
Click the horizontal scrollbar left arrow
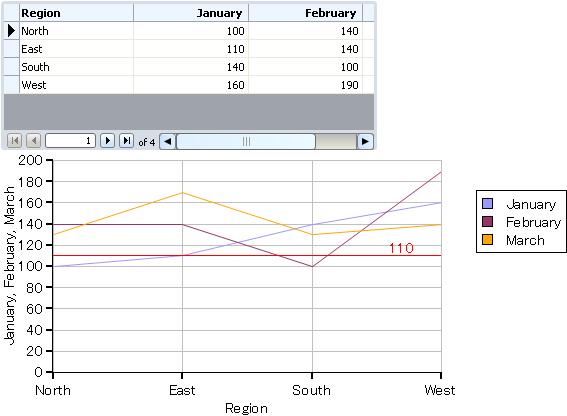click(x=167, y=141)
